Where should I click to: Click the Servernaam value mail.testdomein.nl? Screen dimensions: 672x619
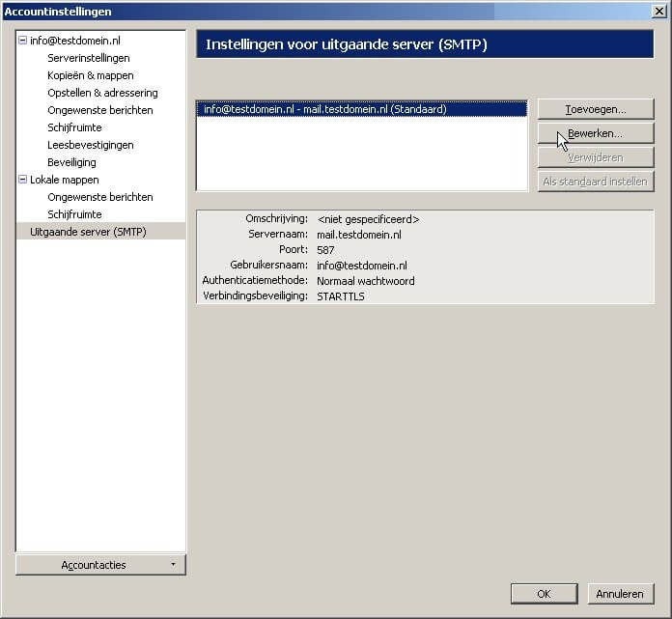tap(359, 235)
